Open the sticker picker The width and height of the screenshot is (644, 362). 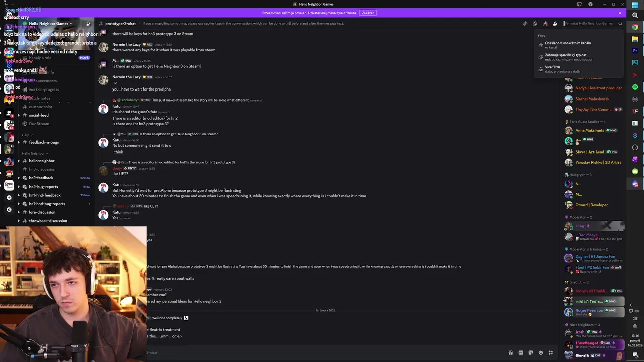coord(531,353)
